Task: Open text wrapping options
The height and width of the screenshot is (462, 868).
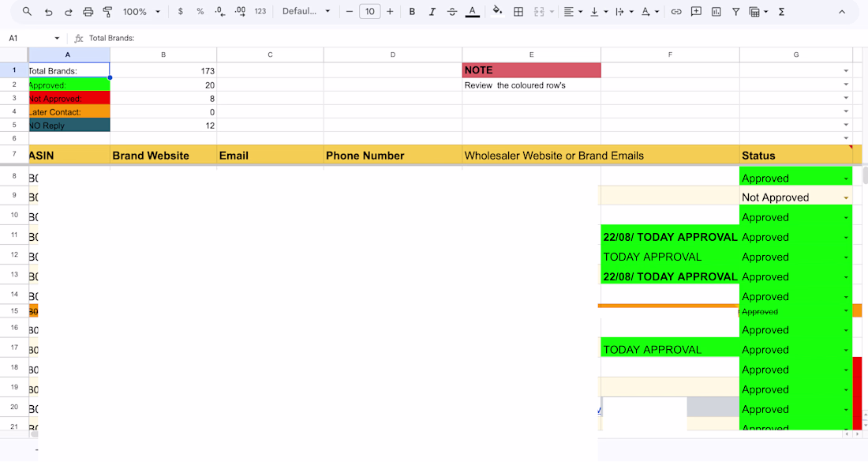Action: (624, 11)
